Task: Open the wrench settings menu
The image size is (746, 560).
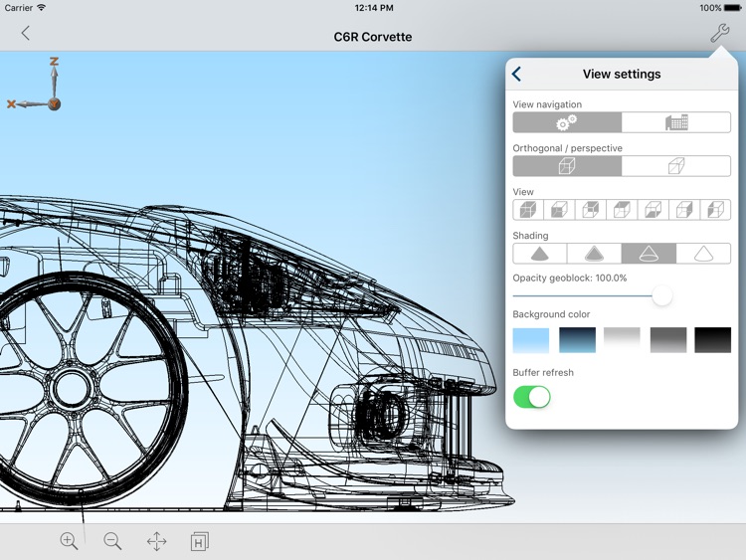Action: 719,33
